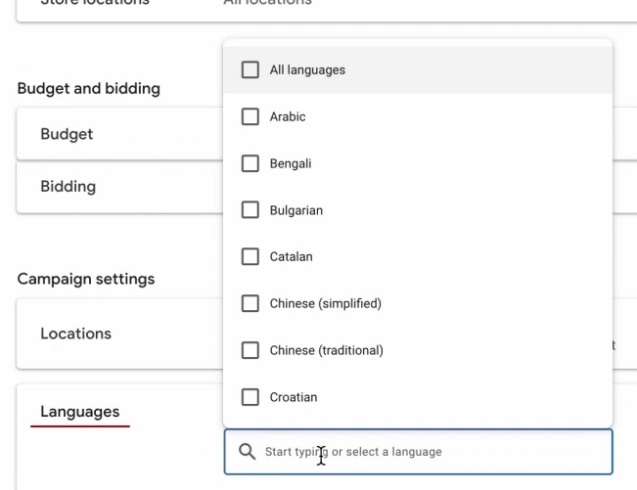Toggle the Croatian checkbox
Image resolution: width=637 pixels, height=490 pixels.
pyautogui.click(x=250, y=397)
